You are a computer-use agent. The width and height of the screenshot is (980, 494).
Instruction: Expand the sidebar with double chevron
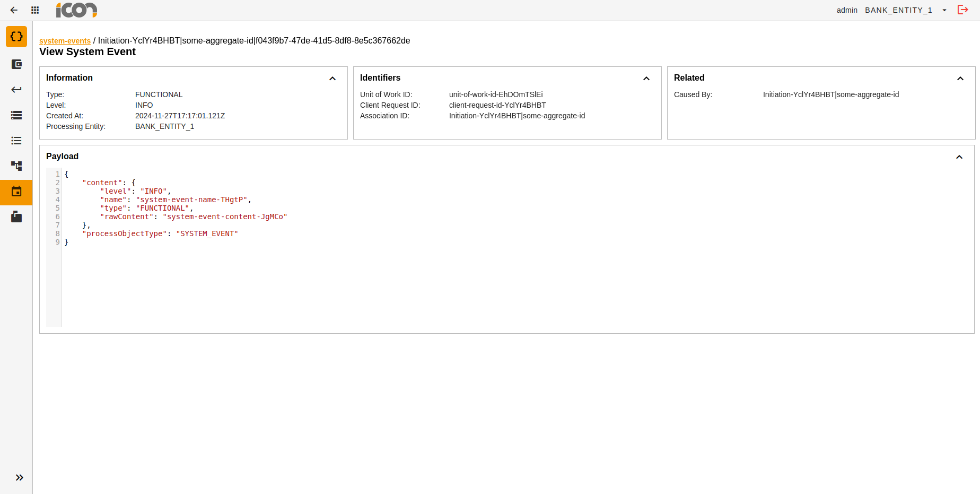[x=19, y=478]
